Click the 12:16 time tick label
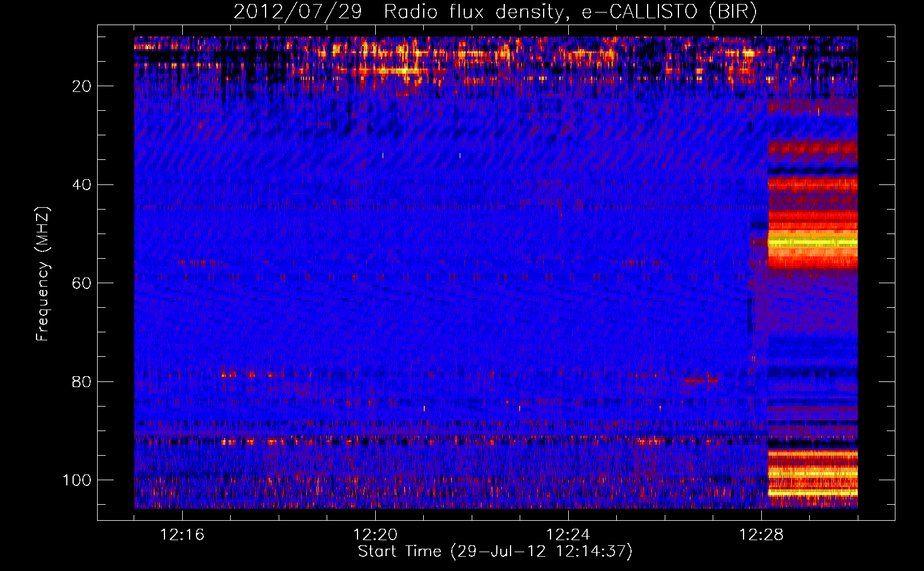The width and height of the screenshot is (924, 571). pos(182,535)
